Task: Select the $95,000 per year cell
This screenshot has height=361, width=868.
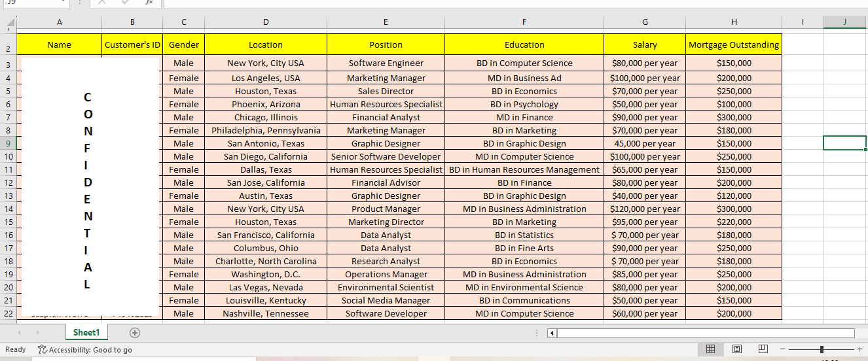Action: coord(645,222)
